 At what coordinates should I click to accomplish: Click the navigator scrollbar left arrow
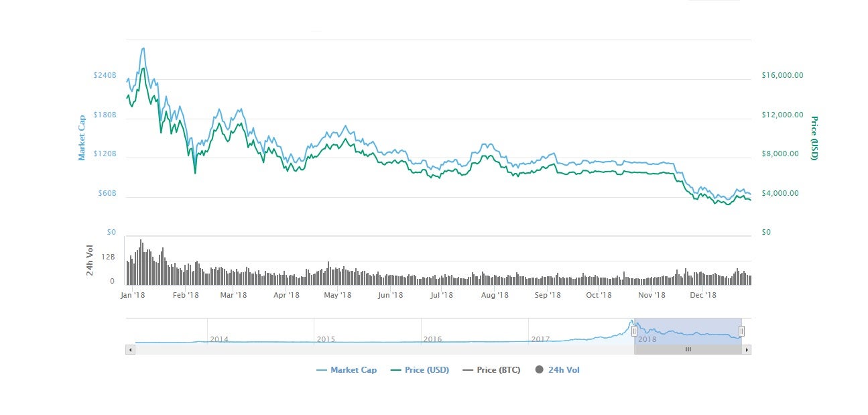pos(130,349)
